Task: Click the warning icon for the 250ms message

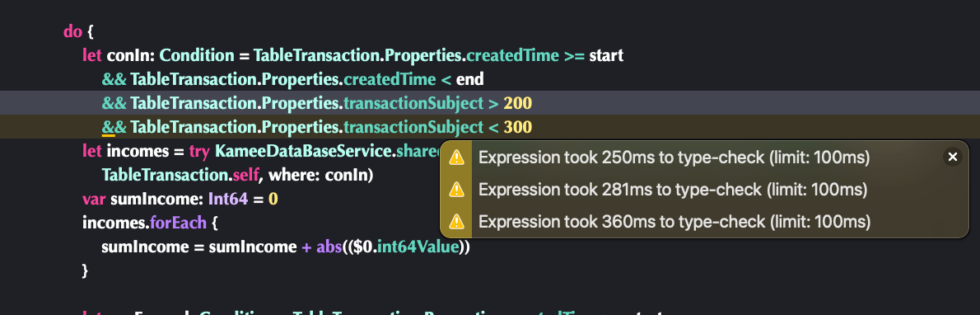Action: (457, 157)
